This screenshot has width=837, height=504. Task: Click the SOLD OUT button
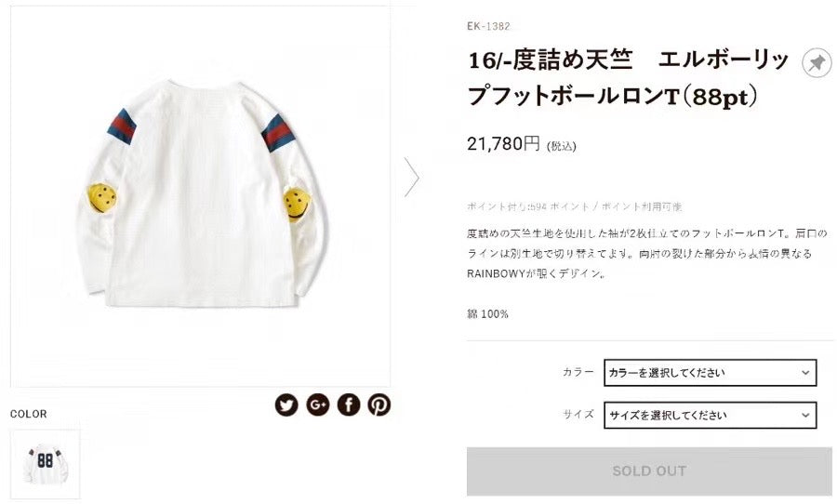[x=649, y=471]
